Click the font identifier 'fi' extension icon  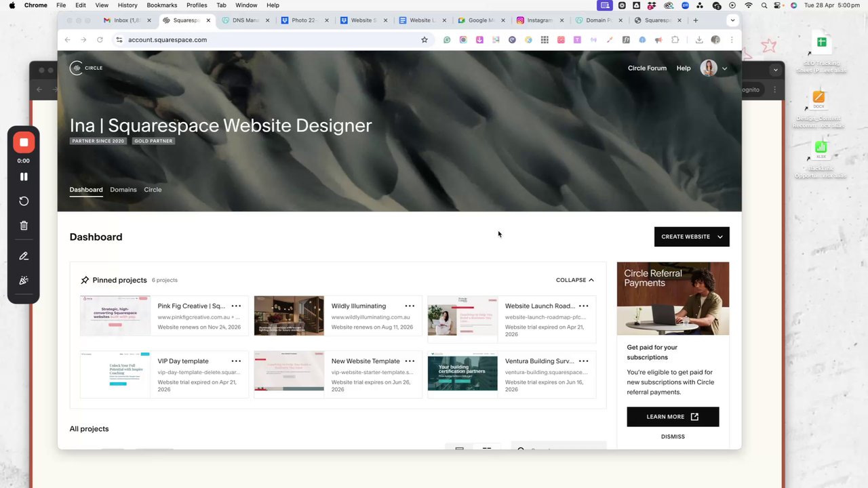[626, 40]
